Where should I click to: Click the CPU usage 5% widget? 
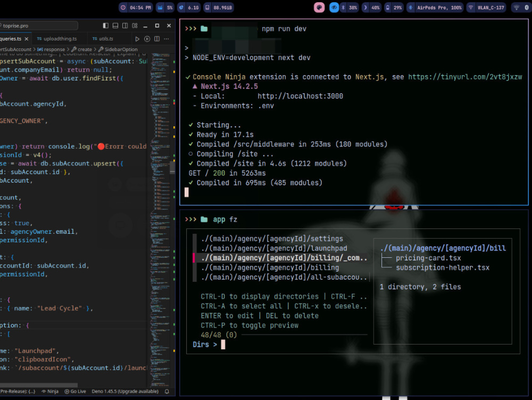click(x=165, y=7)
